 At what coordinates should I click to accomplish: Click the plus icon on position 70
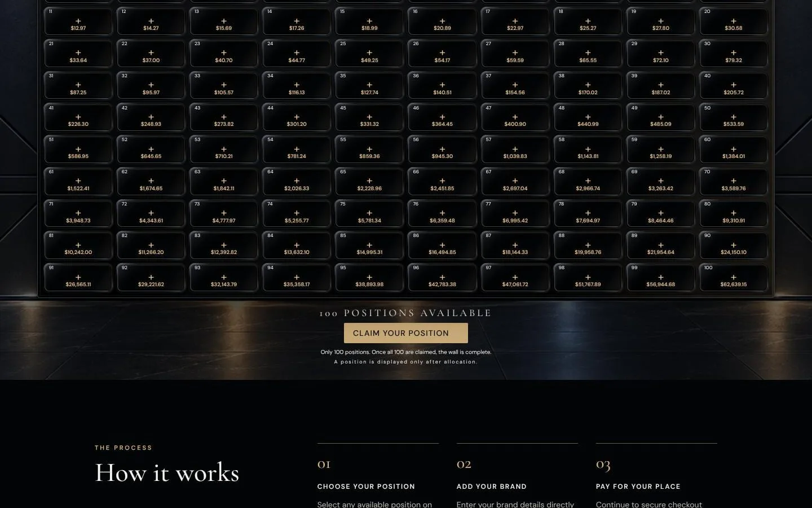click(734, 181)
